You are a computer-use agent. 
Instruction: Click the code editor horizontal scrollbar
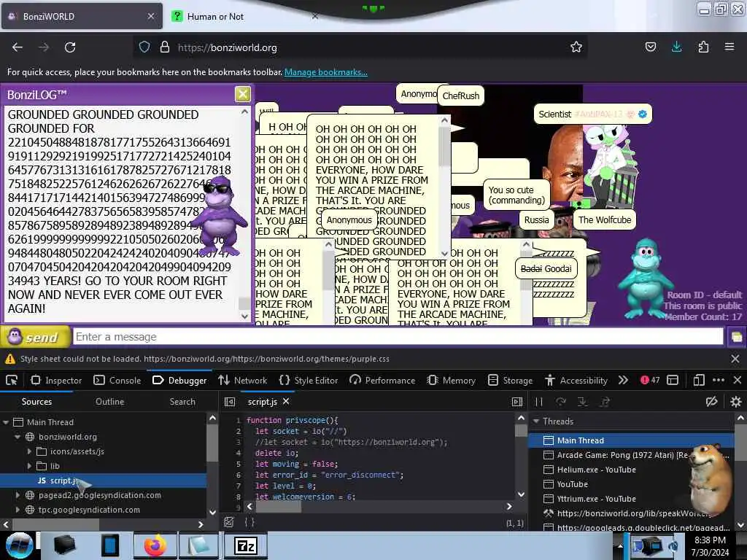pyautogui.click(x=278, y=506)
